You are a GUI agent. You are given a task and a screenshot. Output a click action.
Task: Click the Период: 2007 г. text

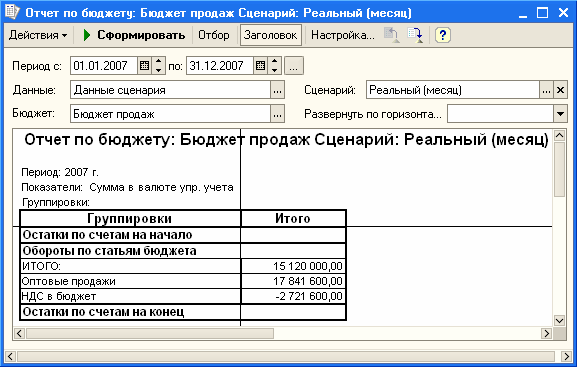(x=60, y=172)
